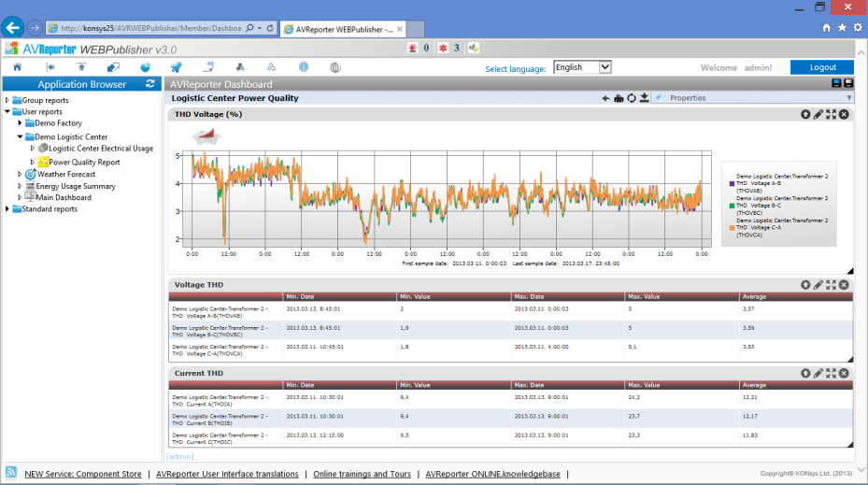Maximize the Voltage THD table widget
Screen dimensions: 868x485
click(831, 285)
